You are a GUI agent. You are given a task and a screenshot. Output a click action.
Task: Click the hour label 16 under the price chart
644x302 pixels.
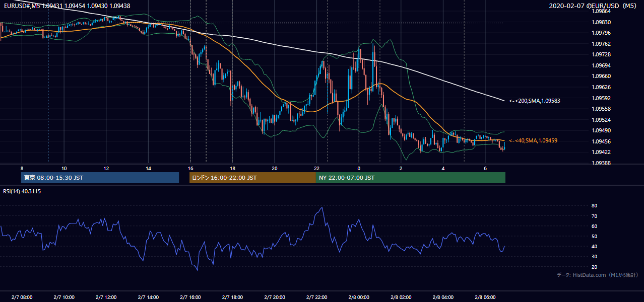pyautogui.click(x=190, y=168)
